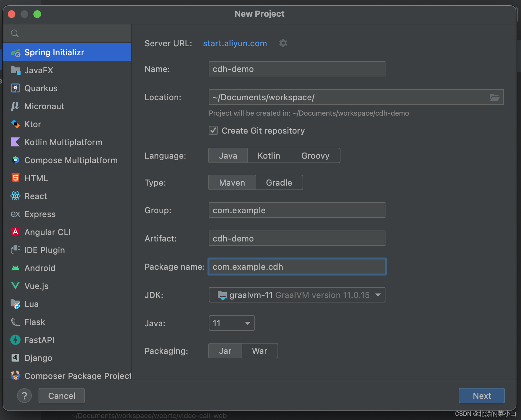Select IDE Plugin project type

click(x=67, y=250)
